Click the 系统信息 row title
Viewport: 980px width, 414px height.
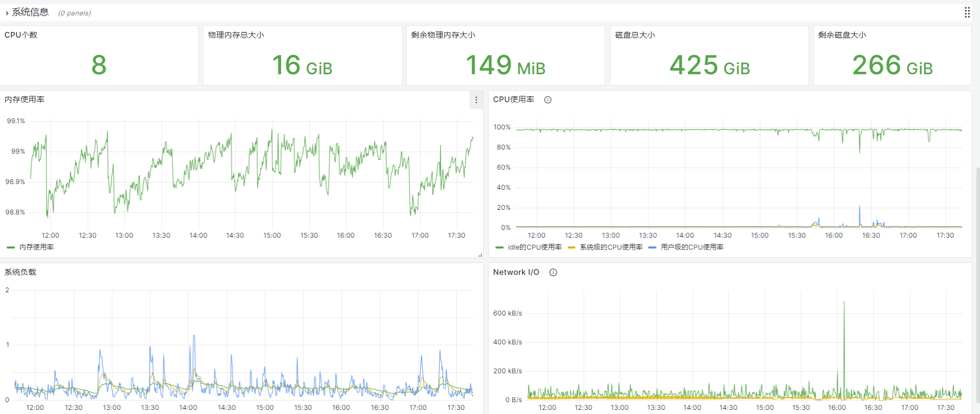tap(30, 12)
